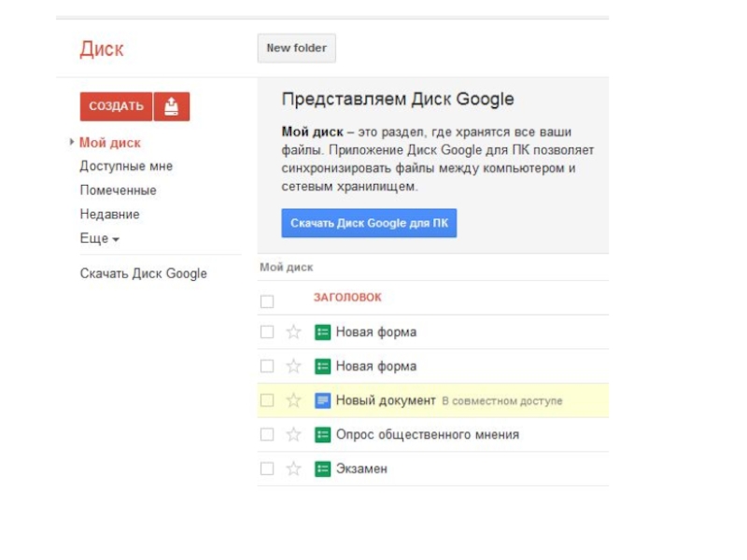Click the Представляем Диск Google heading
This screenshot has width=747, height=560.
click(398, 99)
